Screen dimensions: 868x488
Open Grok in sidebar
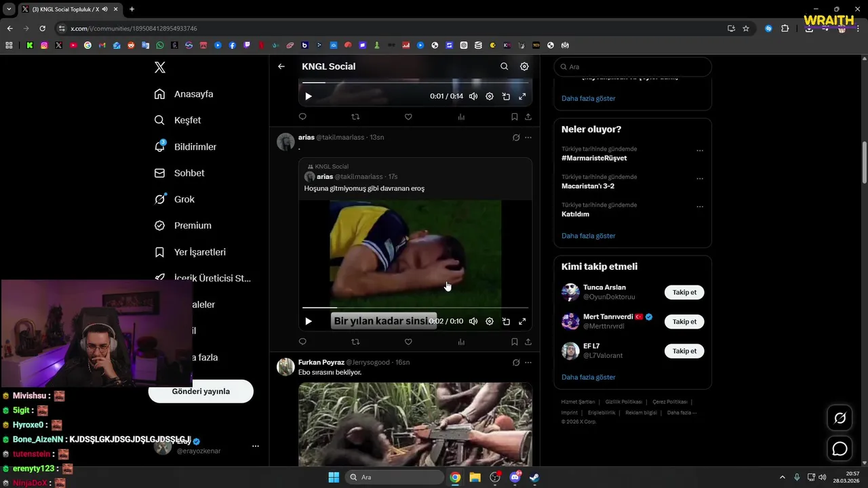coord(174,199)
